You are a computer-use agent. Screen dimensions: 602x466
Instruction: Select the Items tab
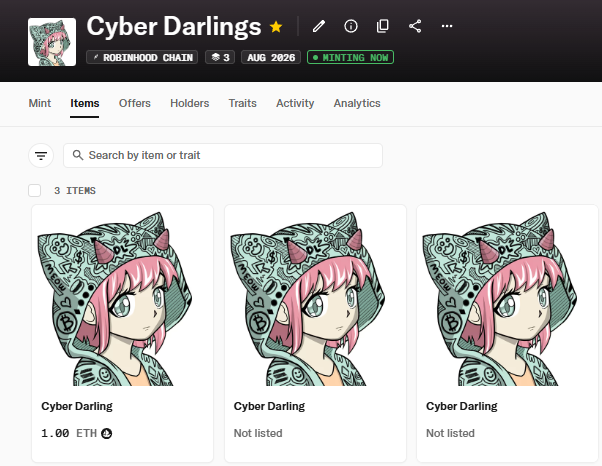coord(84,103)
